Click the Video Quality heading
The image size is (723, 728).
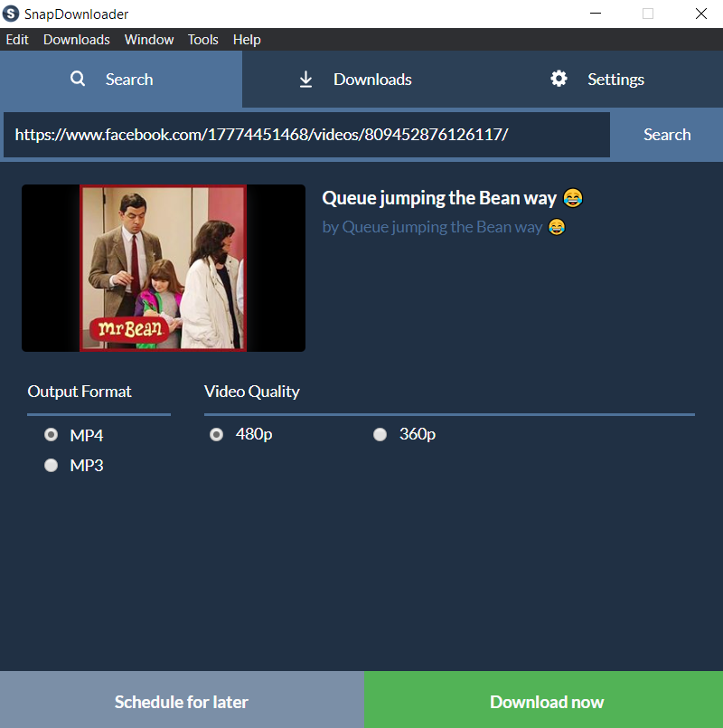pyautogui.click(x=252, y=392)
